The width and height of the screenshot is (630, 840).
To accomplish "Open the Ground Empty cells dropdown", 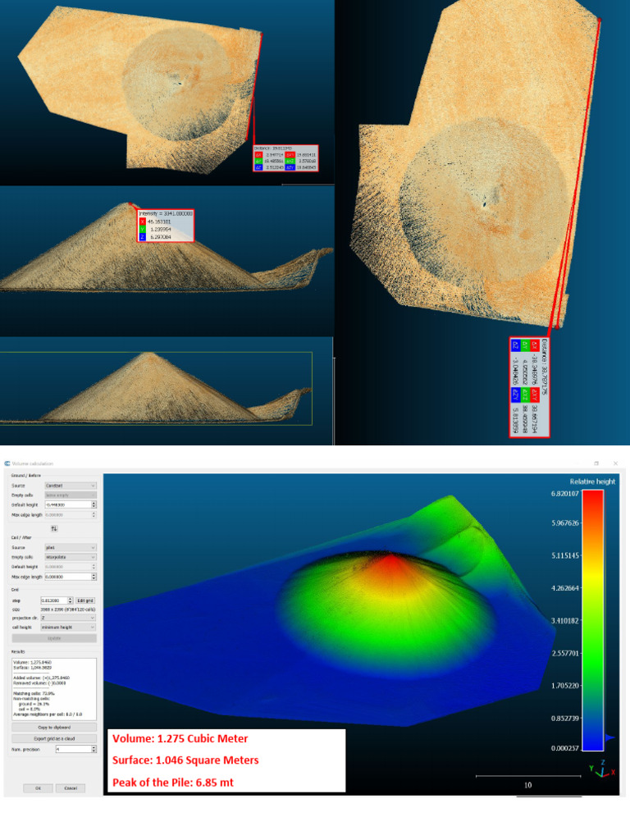I will coord(71,495).
